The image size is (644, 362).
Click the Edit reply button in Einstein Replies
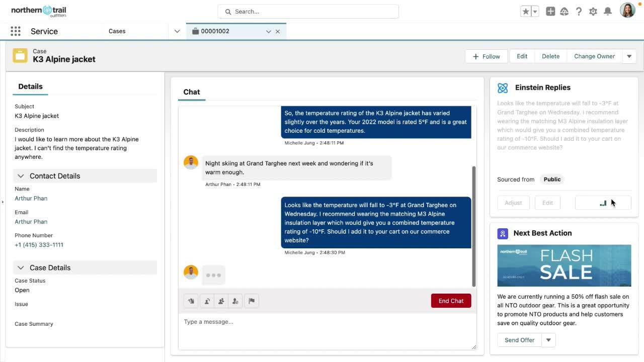(x=547, y=203)
